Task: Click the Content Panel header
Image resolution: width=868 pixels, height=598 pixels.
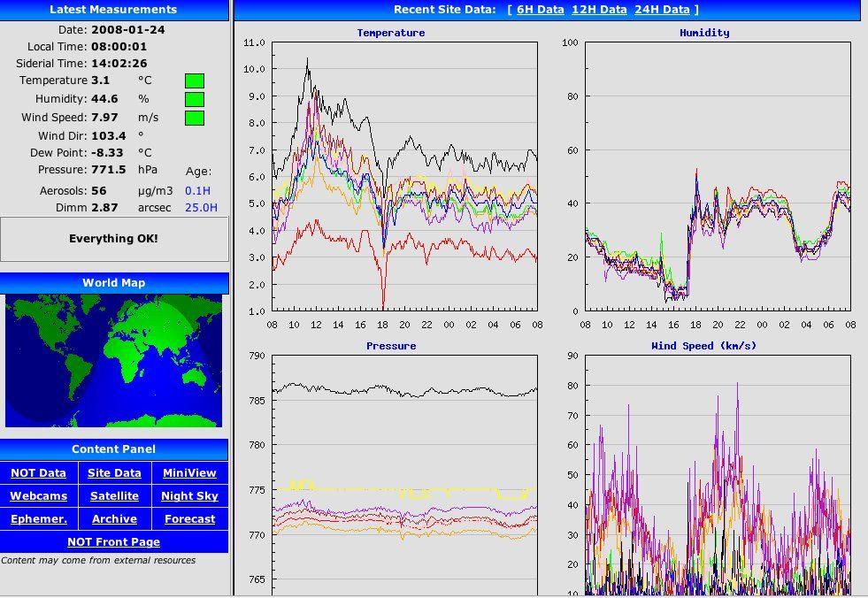Action: [x=113, y=449]
